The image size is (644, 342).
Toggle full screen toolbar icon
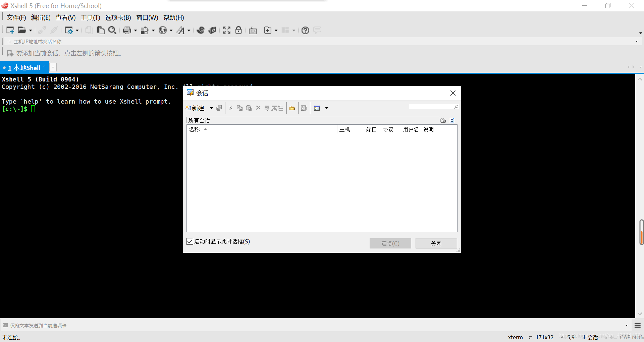tap(227, 30)
